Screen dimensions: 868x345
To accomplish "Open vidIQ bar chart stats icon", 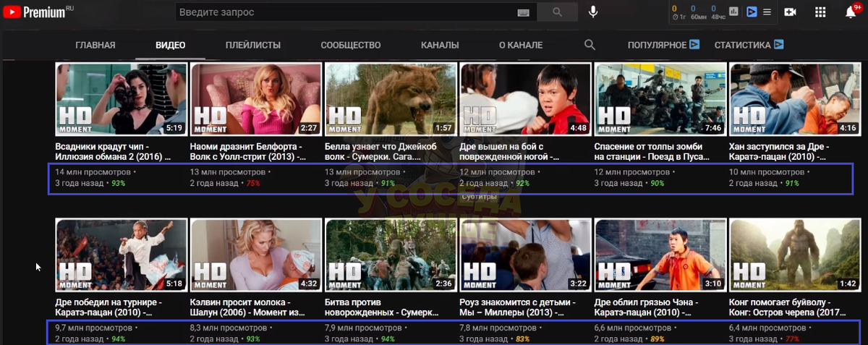I will (734, 12).
